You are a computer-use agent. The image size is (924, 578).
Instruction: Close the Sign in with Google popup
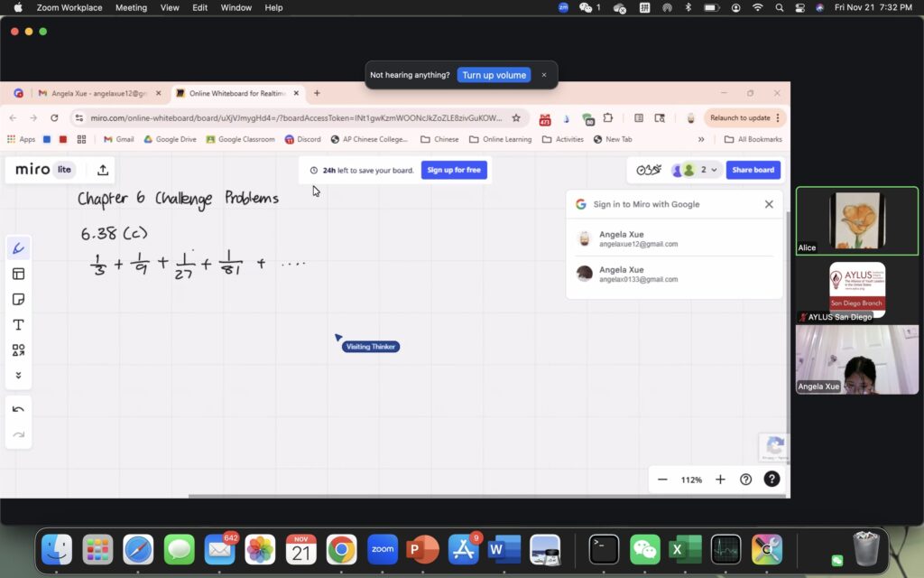(769, 204)
